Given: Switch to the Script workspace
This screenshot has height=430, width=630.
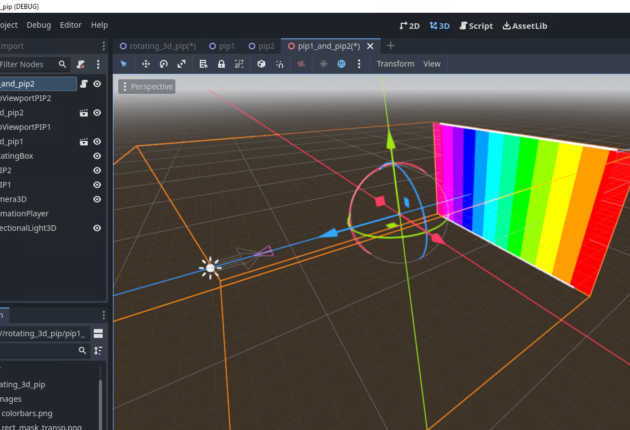Looking at the screenshot, I should tap(476, 26).
